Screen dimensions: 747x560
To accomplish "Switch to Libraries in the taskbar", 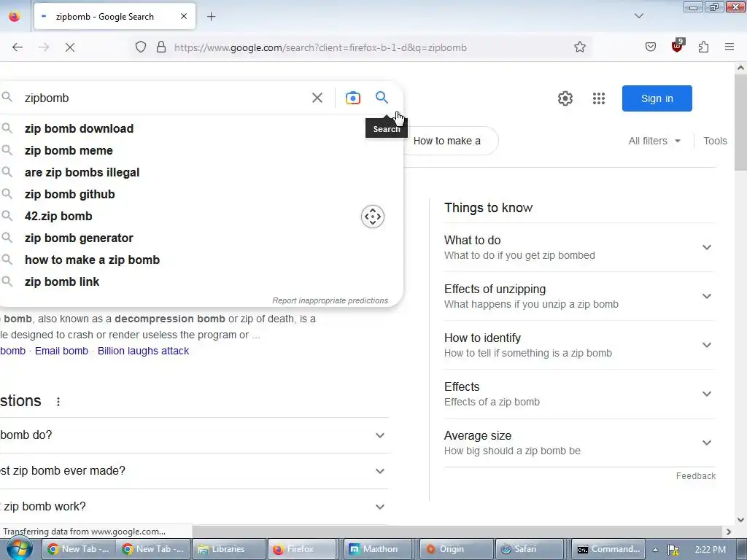I will [228, 549].
